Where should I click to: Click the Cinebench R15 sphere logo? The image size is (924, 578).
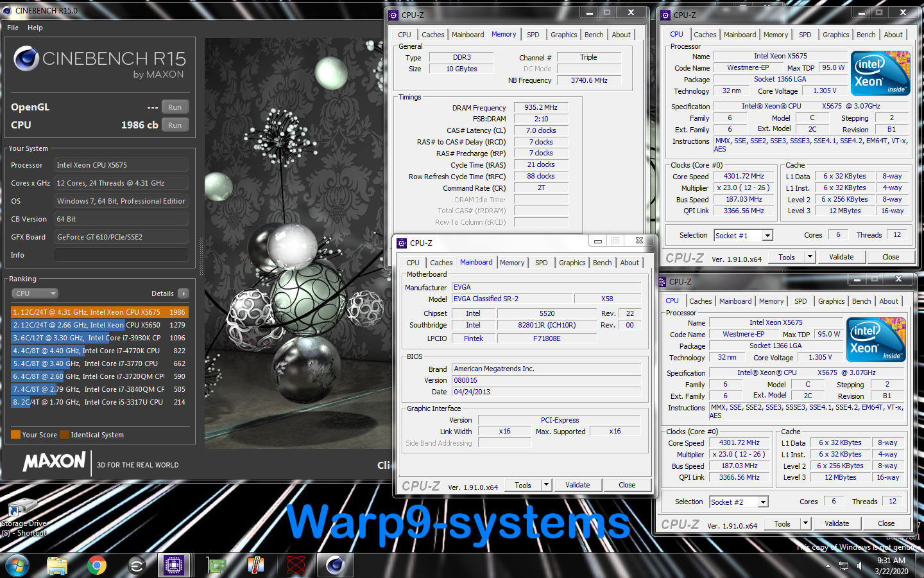[26, 58]
